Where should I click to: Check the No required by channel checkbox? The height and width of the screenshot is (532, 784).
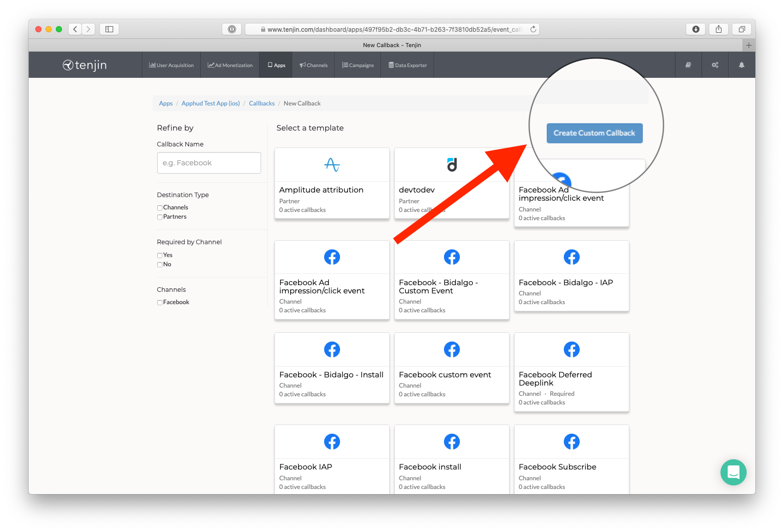click(160, 265)
